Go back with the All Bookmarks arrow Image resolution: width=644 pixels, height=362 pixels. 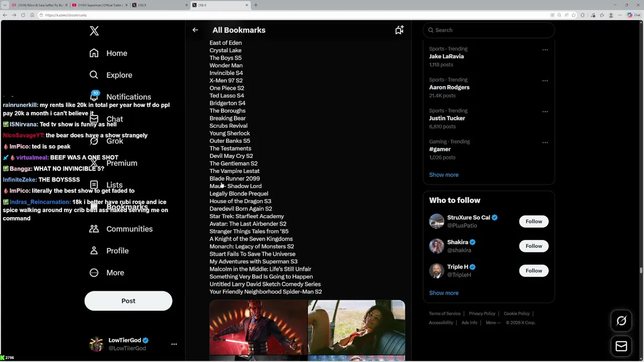point(195,30)
